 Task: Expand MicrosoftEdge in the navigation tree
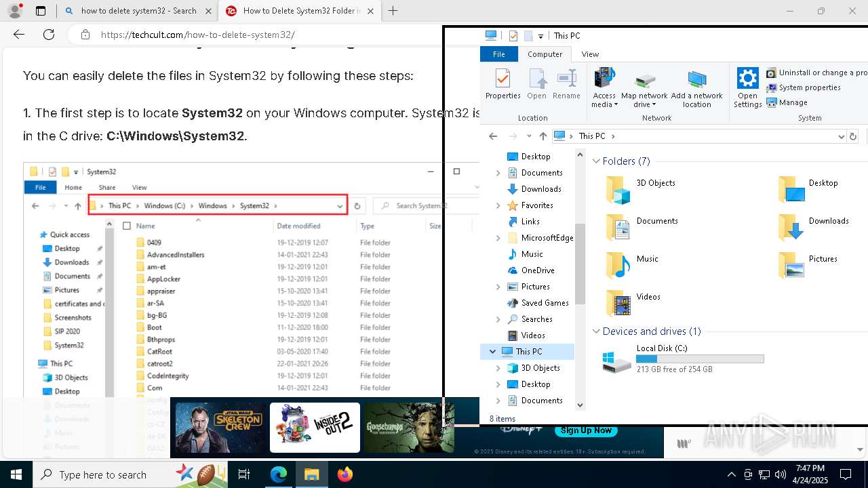tap(498, 238)
